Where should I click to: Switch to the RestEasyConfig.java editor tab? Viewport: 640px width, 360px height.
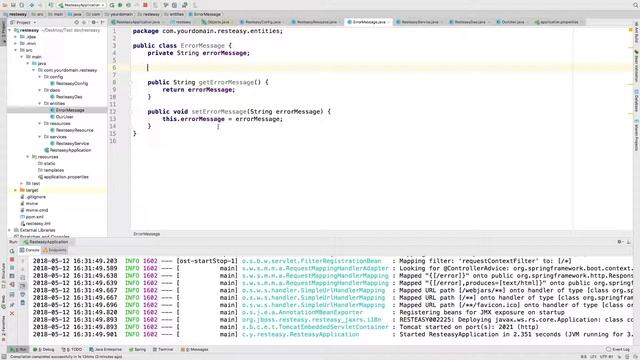coord(262,22)
